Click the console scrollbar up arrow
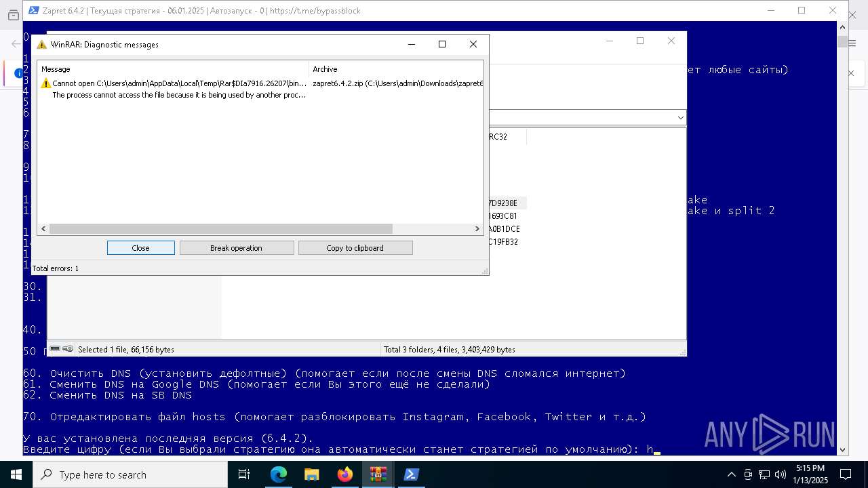This screenshot has width=868, height=488. click(842, 26)
